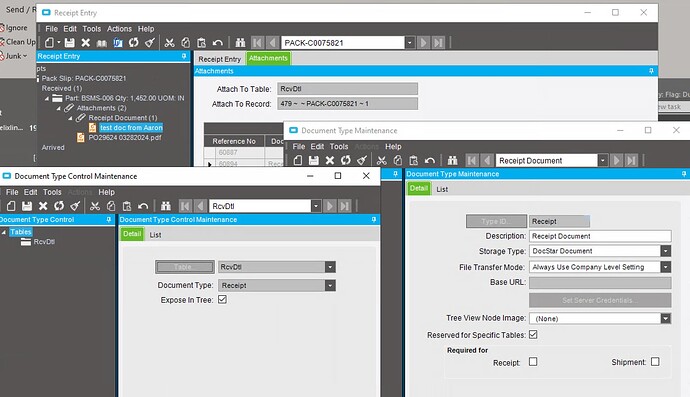The image size is (690, 397).
Task: Open Help menu in Document Type Maintenance
Action: pos(393,147)
